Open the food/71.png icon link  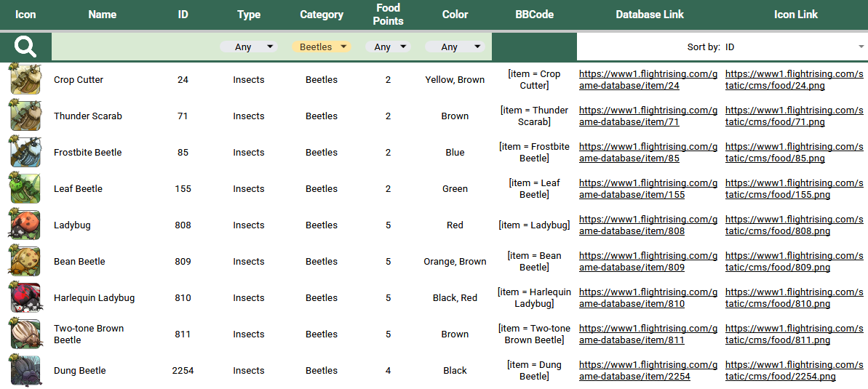pyautogui.click(x=794, y=116)
